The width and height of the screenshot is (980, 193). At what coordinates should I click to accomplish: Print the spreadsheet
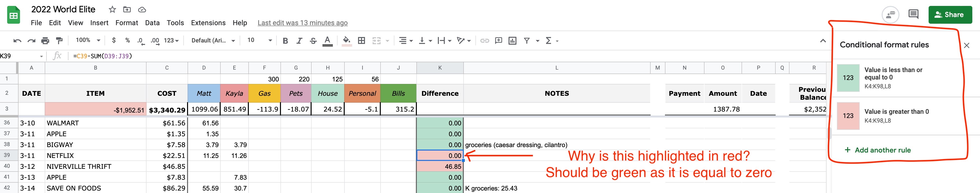point(45,41)
